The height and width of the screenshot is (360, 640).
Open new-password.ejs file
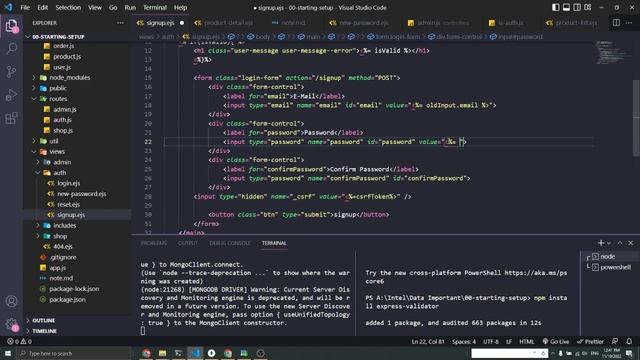(x=81, y=194)
